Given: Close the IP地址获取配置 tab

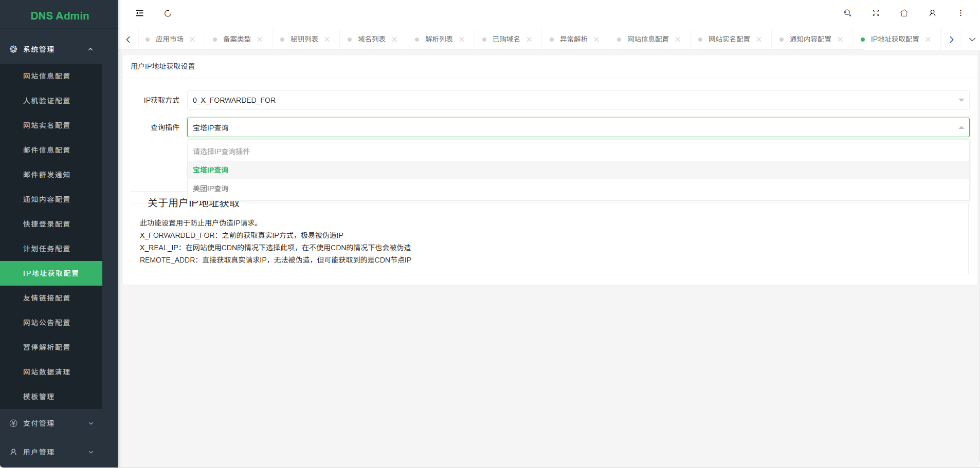Looking at the screenshot, I should tap(928, 40).
